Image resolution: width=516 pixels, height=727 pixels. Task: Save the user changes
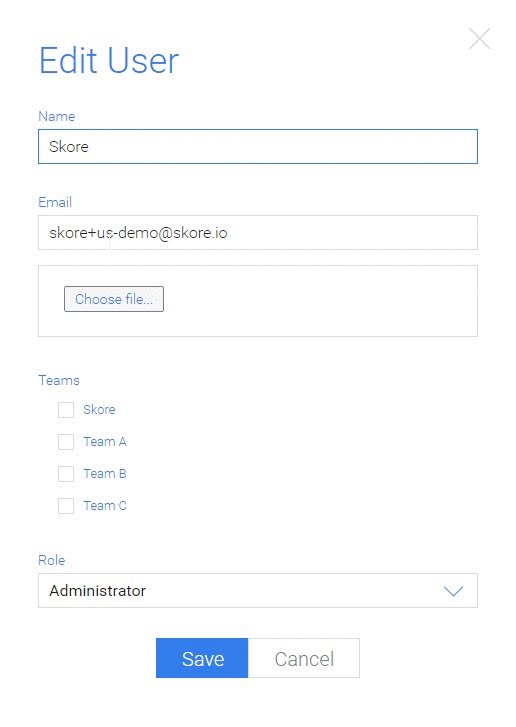click(202, 658)
